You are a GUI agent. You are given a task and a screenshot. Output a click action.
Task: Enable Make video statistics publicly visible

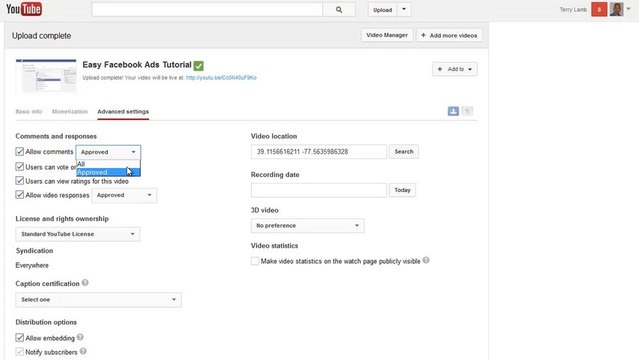click(x=255, y=261)
